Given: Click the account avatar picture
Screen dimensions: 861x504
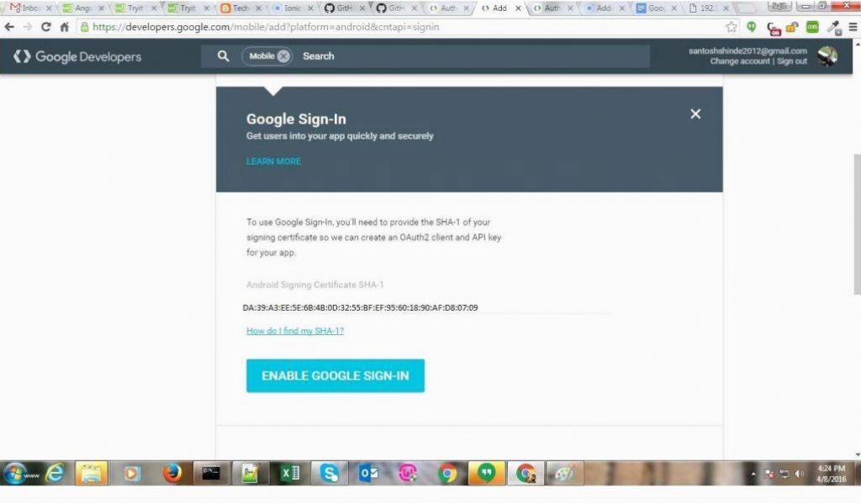Looking at the screenshot, I should 827,56.
